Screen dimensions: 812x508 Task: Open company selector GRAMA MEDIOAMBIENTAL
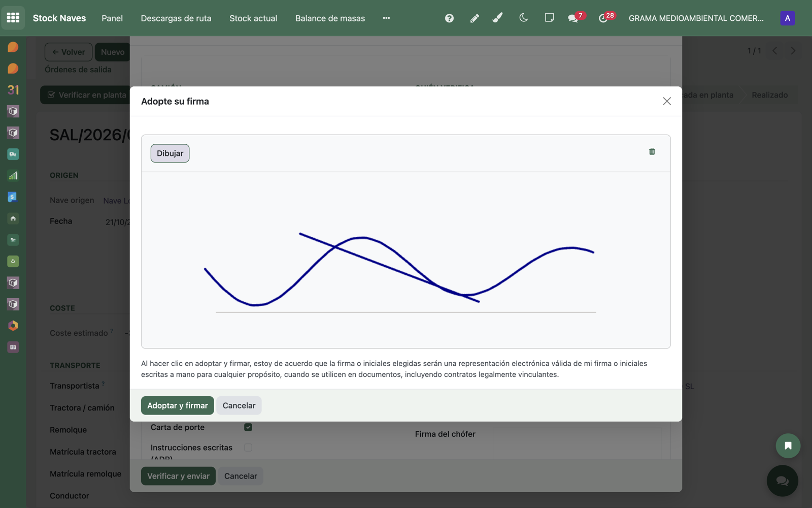click(x=696, y=18)
